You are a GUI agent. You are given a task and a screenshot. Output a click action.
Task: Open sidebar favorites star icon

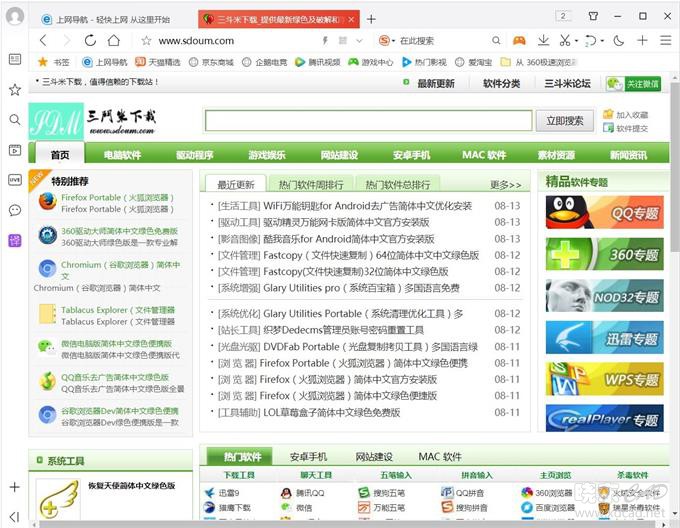pyautogui.click(x=15, y=90)
